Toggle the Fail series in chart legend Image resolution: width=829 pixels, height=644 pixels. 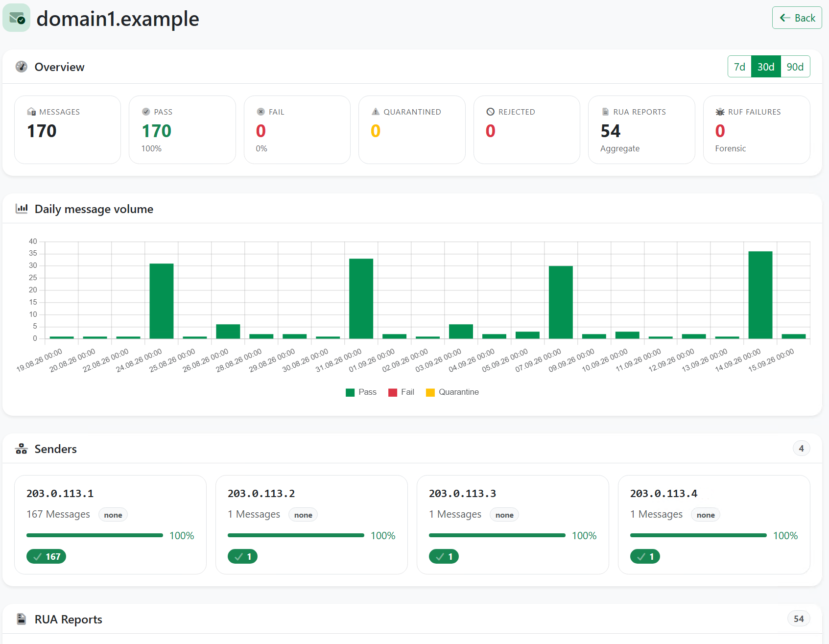point(401,392)
